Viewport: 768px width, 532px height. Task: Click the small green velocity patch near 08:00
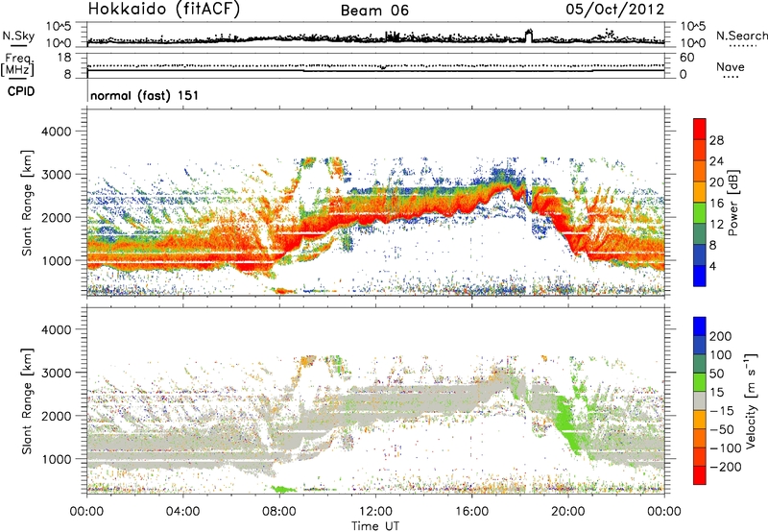pos(283,489)
